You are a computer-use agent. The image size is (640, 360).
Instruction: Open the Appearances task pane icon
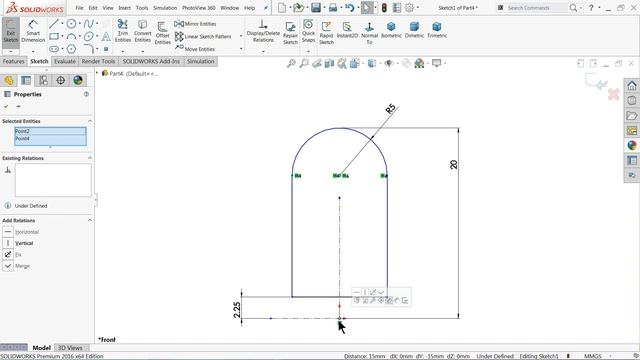tap(632, 146)
